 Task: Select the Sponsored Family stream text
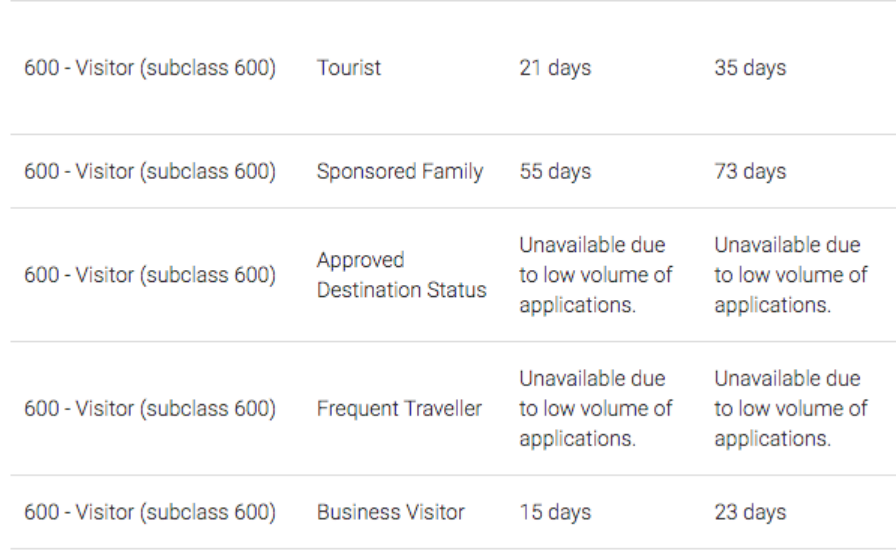point(400,171)
